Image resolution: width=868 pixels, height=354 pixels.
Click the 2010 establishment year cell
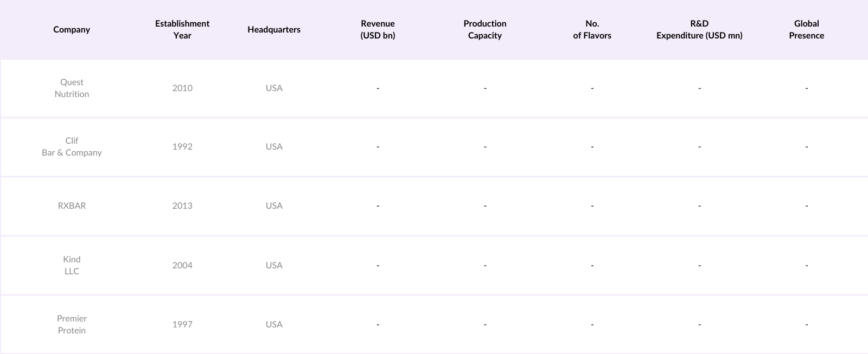pos(182,88)
